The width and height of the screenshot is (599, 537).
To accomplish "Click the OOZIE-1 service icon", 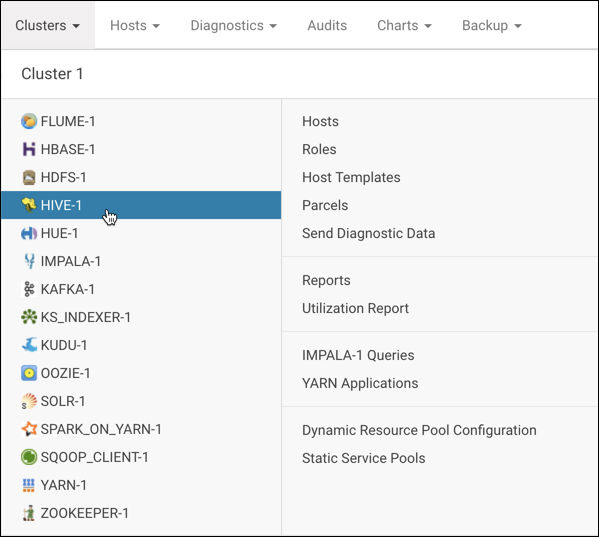I will (x=29, y=373).
